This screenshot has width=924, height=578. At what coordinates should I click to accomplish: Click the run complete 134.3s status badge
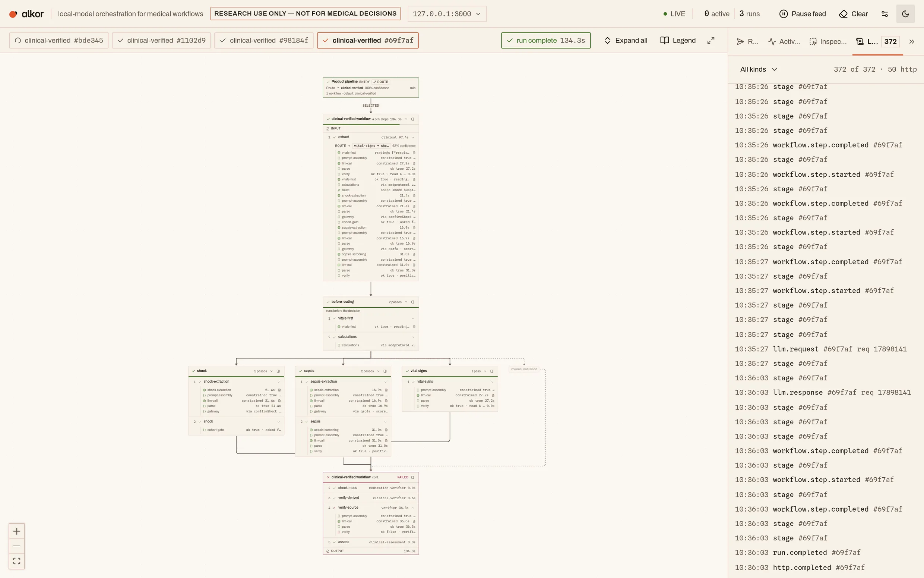[x=545, y=41]
